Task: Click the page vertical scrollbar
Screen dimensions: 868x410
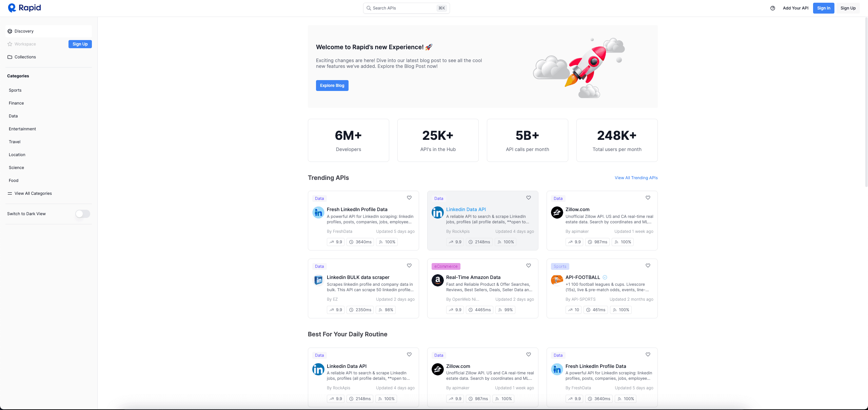Action: pyautogui.click(x=866, y=102)
